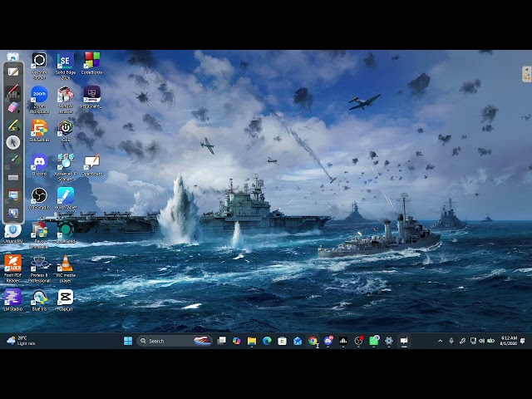Switch to OpenBoard in the taskbar

tap(404, 341)
